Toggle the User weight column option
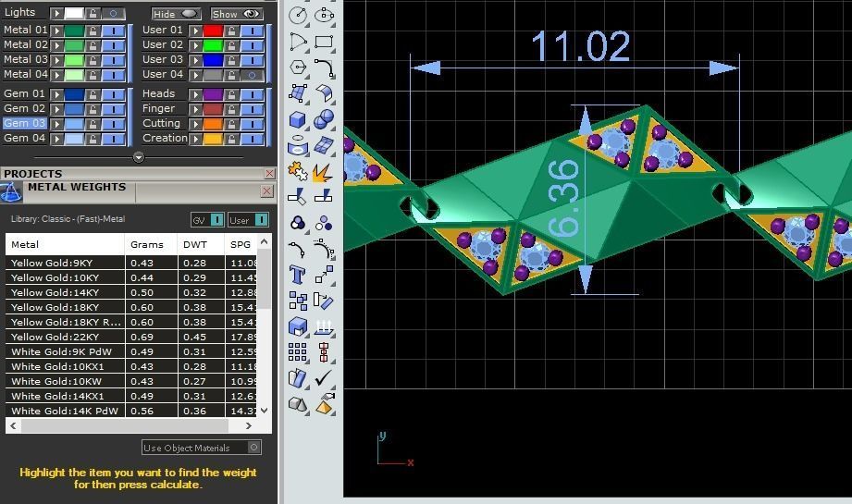852x504 pixels. pos(262,219)
